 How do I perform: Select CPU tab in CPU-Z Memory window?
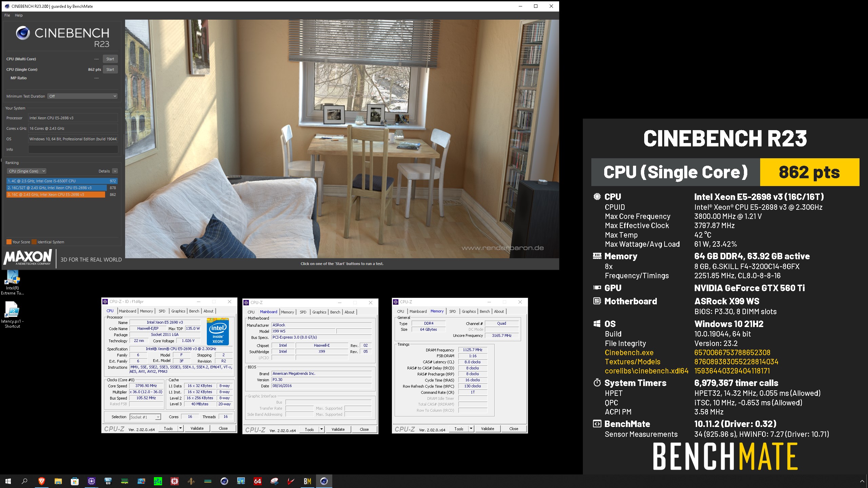(400, 311)
